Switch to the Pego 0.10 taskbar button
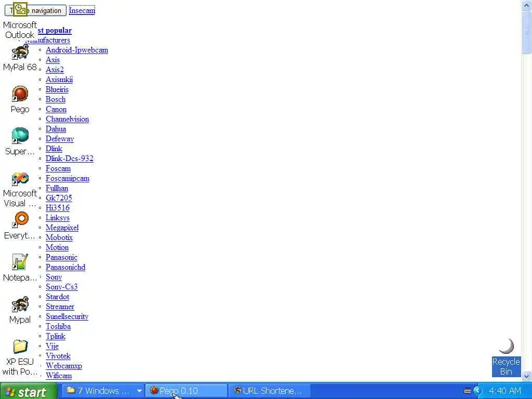The width and height of the screenshot is (532, 399). click(x=187, y=391)
